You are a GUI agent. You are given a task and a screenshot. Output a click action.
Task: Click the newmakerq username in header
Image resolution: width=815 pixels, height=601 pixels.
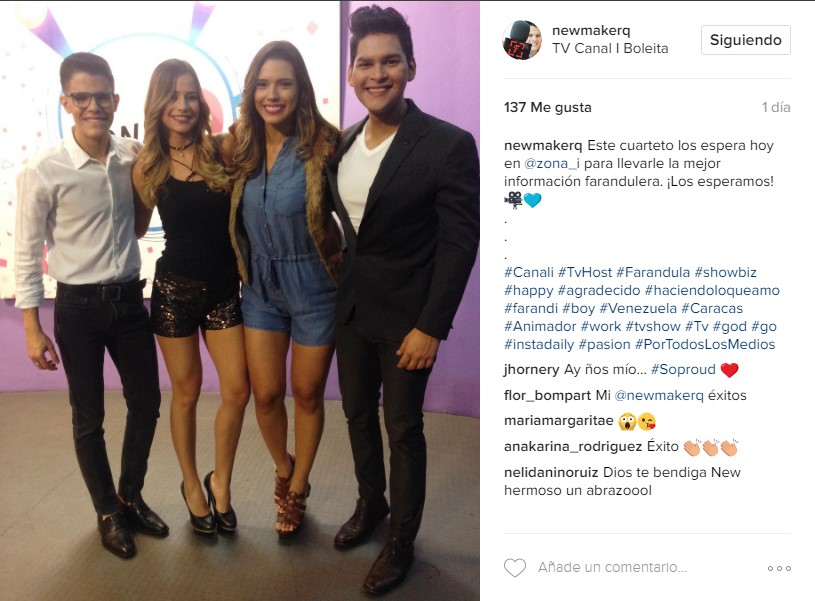pyautogui.click(x=591, y=30)
